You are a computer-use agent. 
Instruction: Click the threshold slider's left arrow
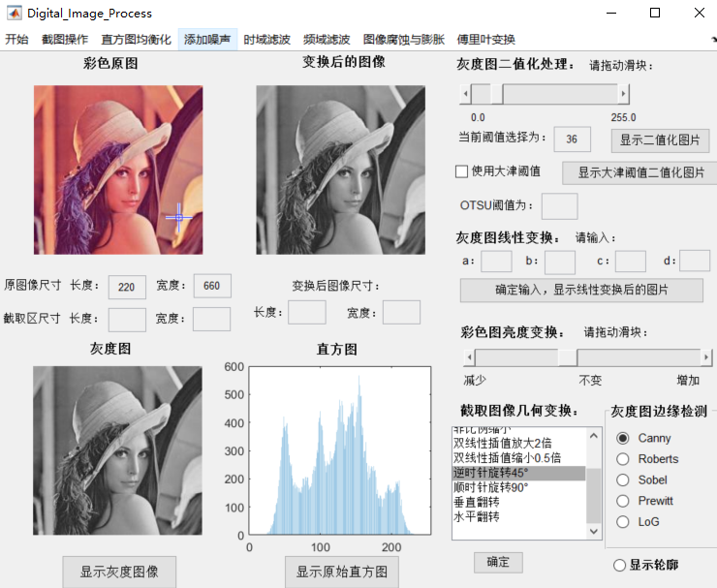pyautogui.click(x=465, y=94)
